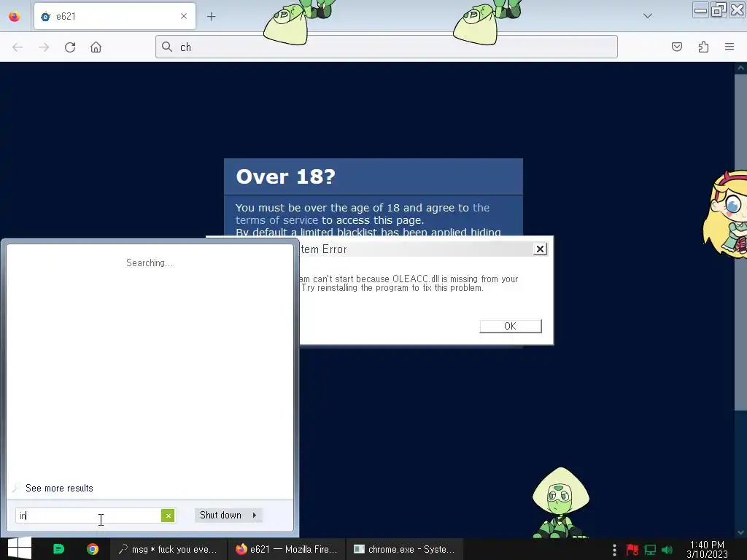Open a new tab with plus icon
The image size is (747, 560).
(x=211, y=17)
